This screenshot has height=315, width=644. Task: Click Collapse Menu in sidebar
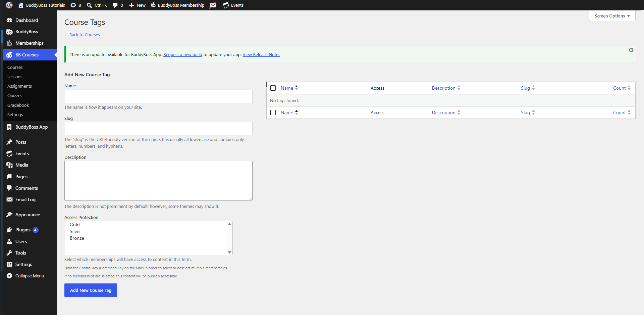click(x=30, y=276)
